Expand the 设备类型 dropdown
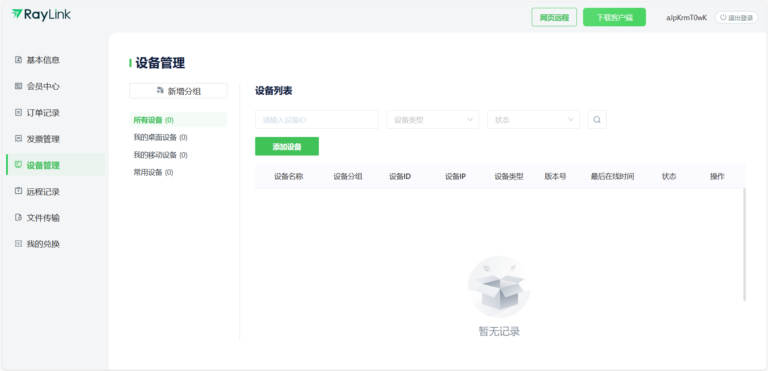 432,120
